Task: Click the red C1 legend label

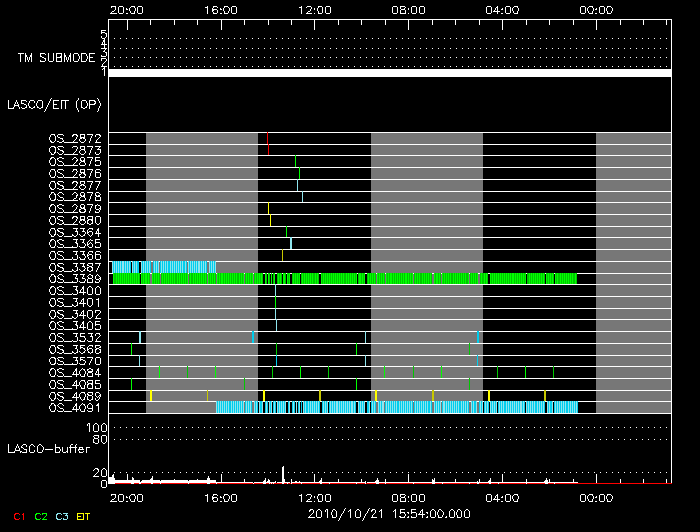Action: pos(17,517)
